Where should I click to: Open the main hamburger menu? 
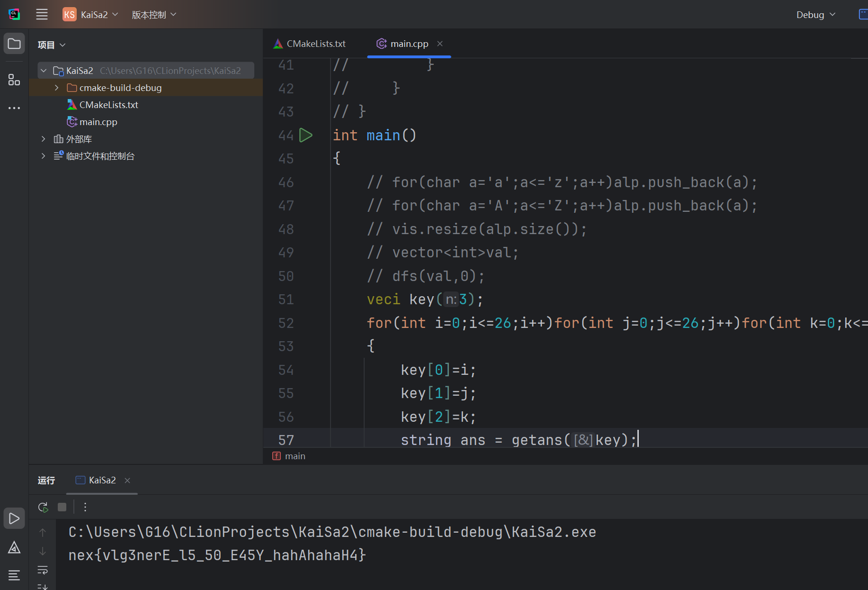click(x=42, y=15)
